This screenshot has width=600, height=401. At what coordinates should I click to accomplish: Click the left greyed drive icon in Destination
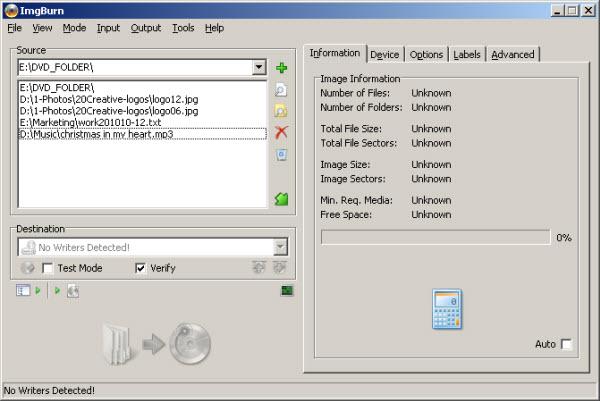(x=259, y=267)
